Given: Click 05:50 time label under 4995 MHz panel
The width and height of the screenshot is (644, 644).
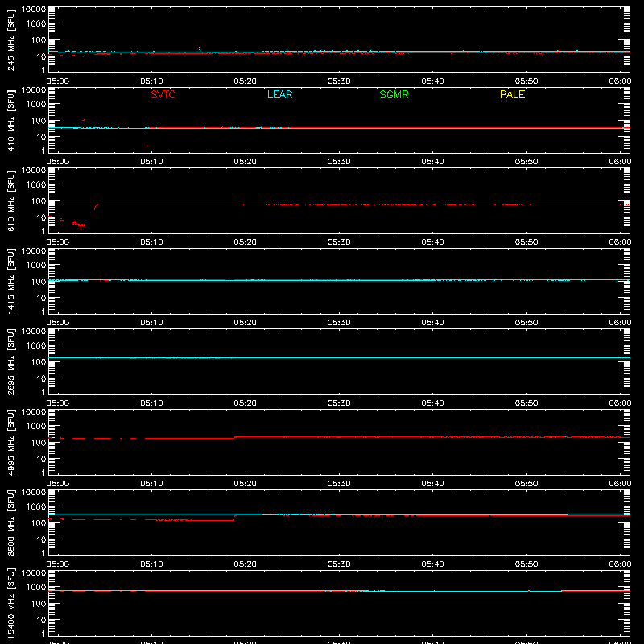Looking at the screenshot, I should [x=526, y=484].
